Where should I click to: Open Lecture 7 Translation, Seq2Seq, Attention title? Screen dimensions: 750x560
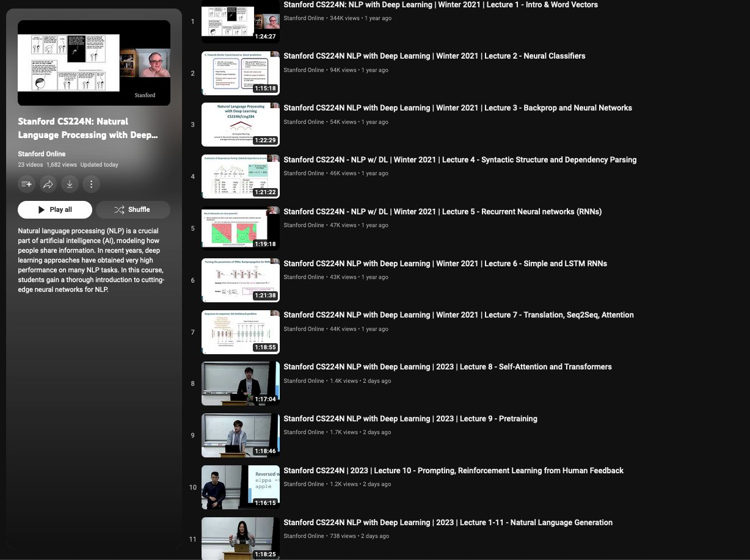point(459,315)
